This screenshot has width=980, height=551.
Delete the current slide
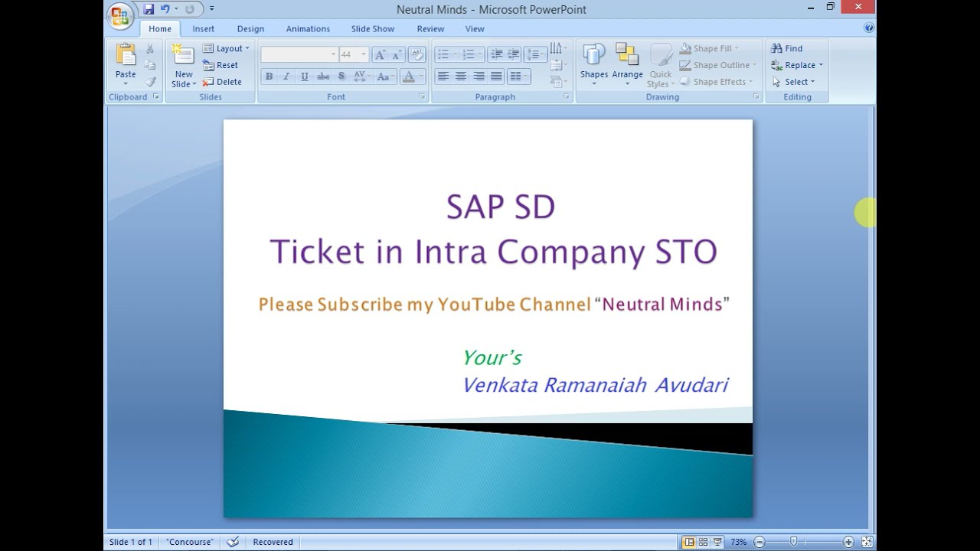pyautogui.click(x=223, y=81)
